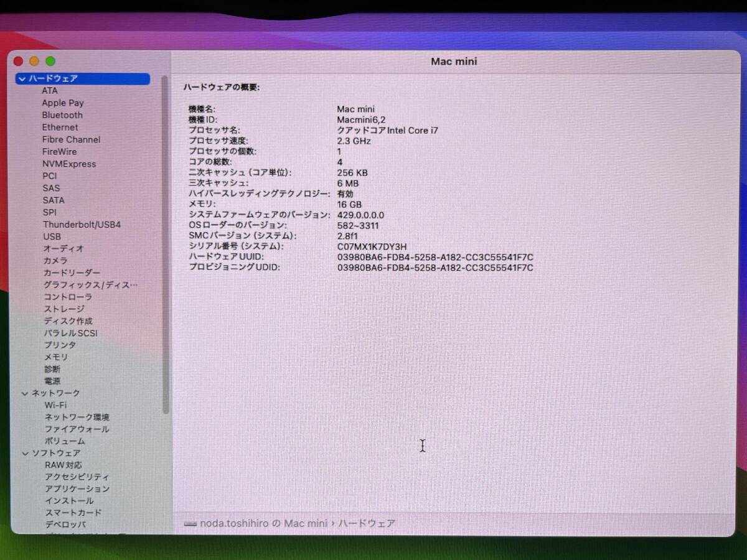This screenshot has width=747, height=560.
Task: Open Wi-Fi under ネットワーク
Action: pyautogui.click(x=55, y=405)
